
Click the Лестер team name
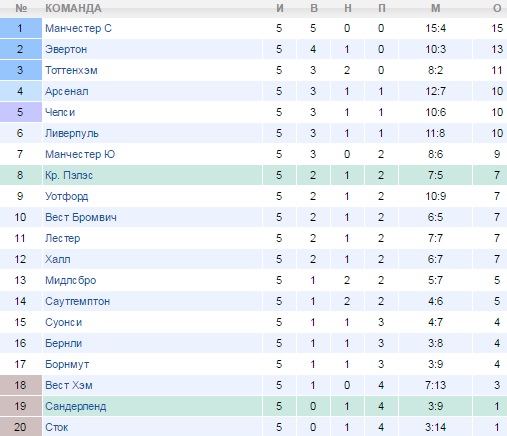click(63, 238)
